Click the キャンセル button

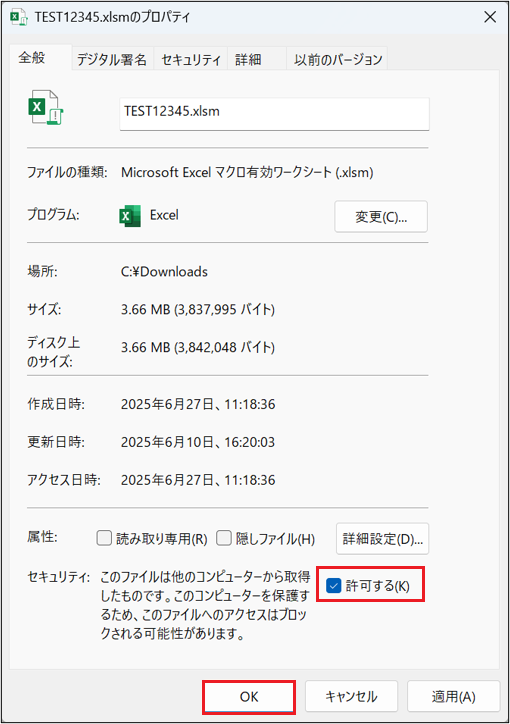pos(351,696)
